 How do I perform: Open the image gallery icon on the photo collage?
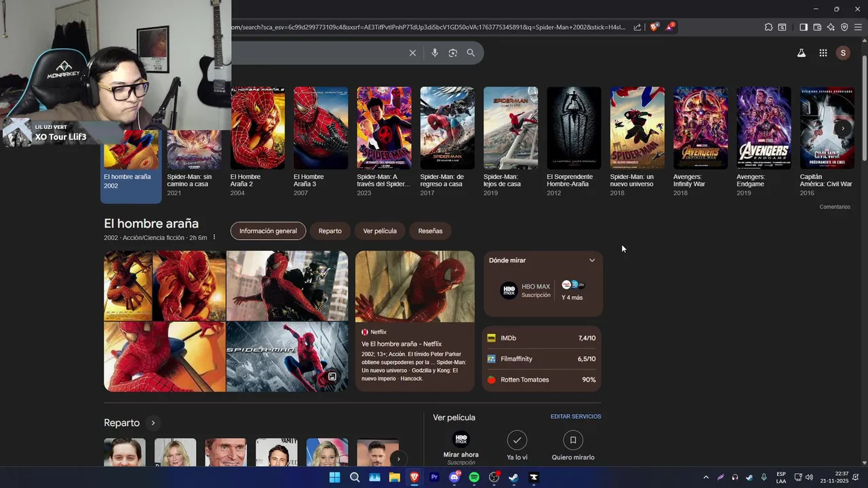tap(332, 377)
